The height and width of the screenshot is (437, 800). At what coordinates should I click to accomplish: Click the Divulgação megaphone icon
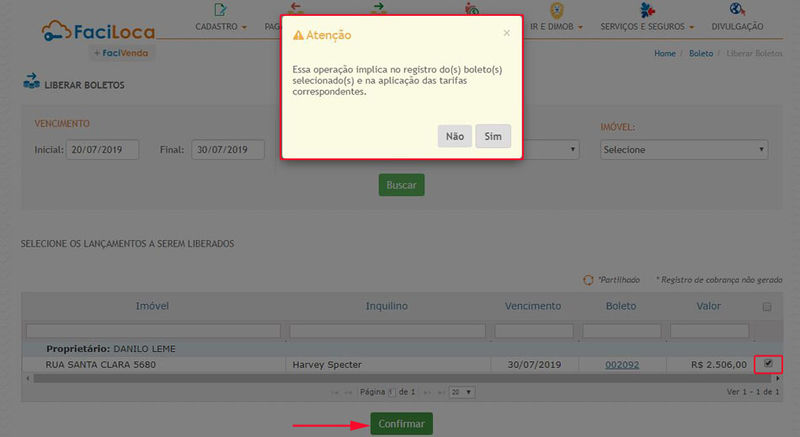[740, 10]
